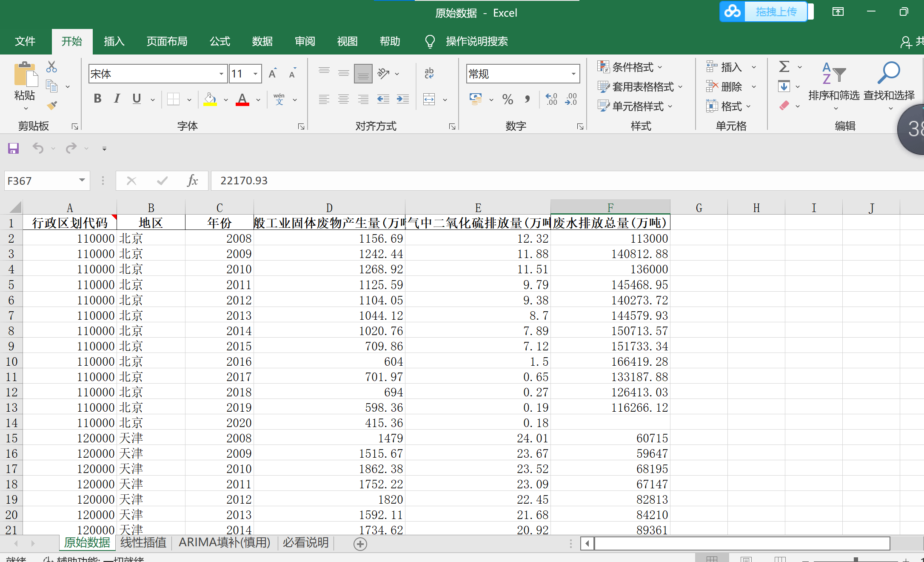Save workbook from quick access toolbar

14,148
